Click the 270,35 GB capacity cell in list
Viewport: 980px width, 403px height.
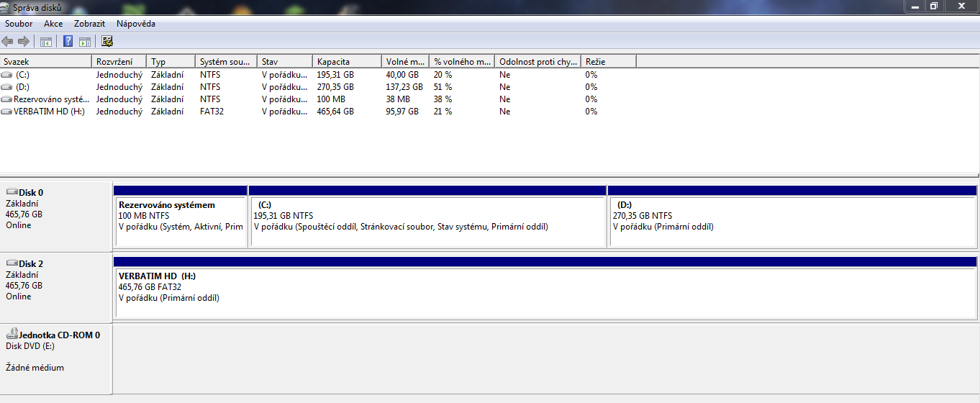(335, 87)
